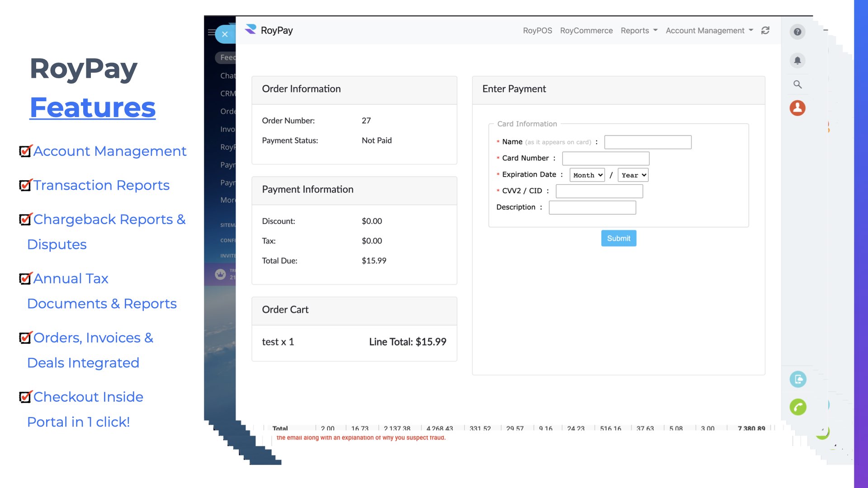Click the refresh icon in the RoyPay navbar
The image size is (868, 488).
pyautogui.click(x=765, y=30)
